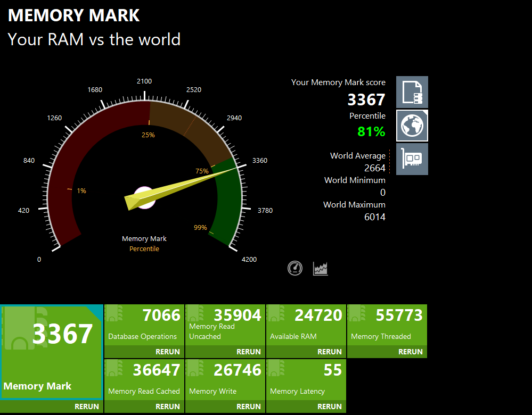
Task: Select the Memory Mark 3367 tile
Action: pos(51,352)
